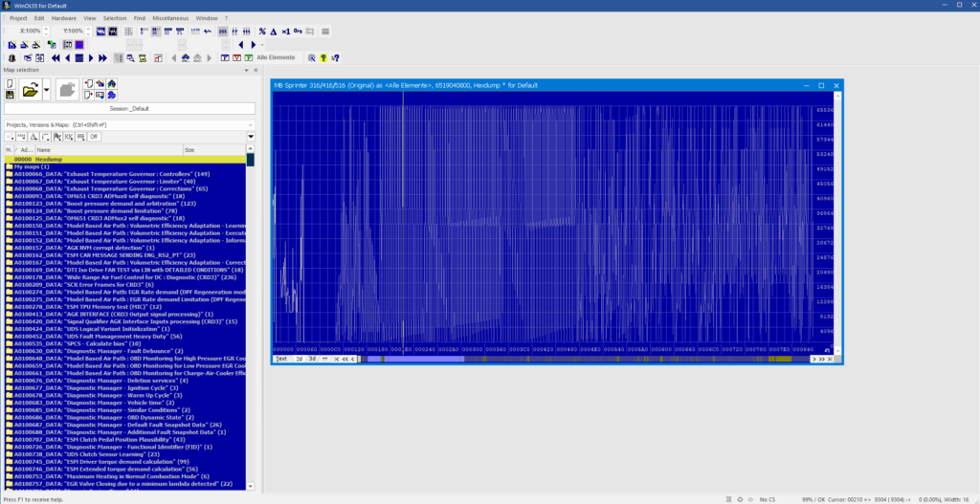
Task: Click the fast-forward double arrow icon
Action: pyautogui.click(x=102, y=58)
